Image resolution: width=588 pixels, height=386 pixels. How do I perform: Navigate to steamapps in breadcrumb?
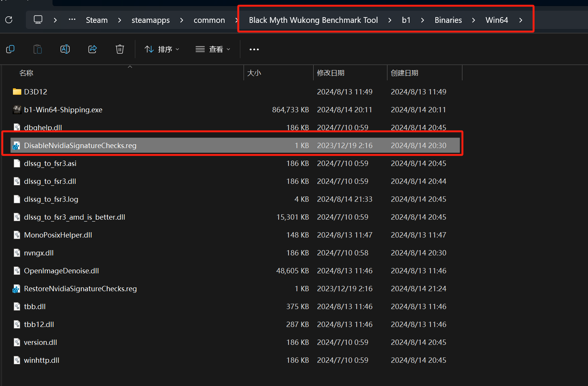point(150,20)
